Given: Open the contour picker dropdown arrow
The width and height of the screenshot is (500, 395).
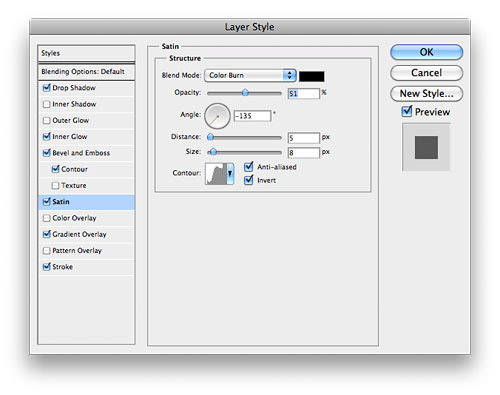Looking at the screenshot, I should (x=230, y=173).
